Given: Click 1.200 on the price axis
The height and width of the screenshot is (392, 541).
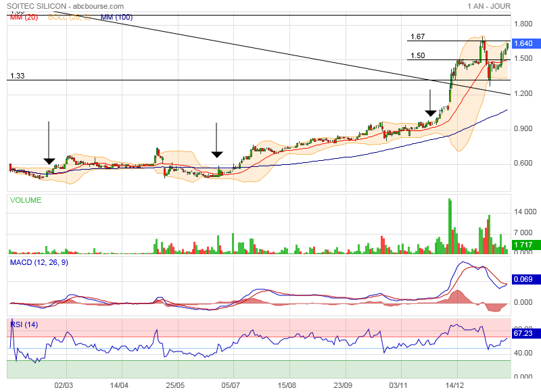Looking at the screenshot, I should [x=523, y=93].
